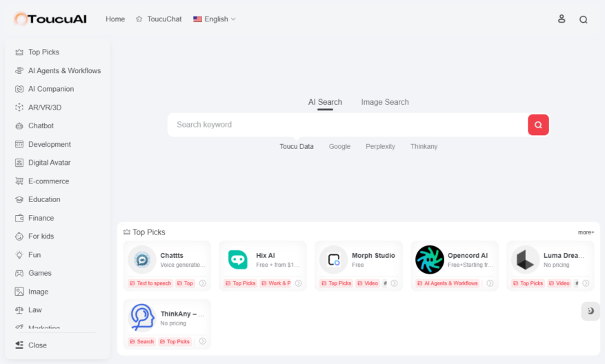
Task: Click the Opencord AI card title
Action: [x=468, y=256]
